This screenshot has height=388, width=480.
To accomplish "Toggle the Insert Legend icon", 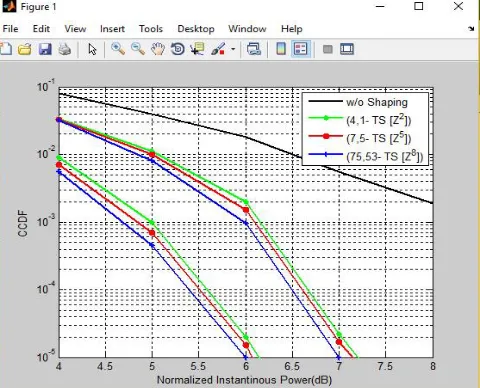I will tap(301, 49).
